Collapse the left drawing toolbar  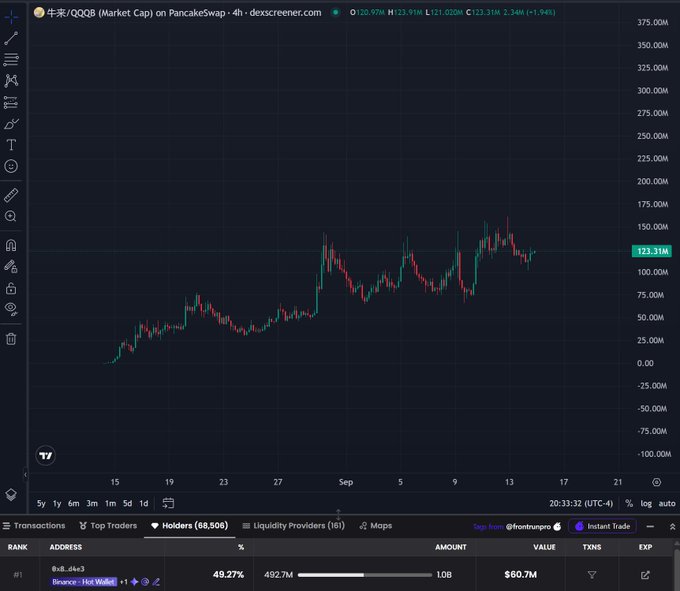tap(25, 475)
